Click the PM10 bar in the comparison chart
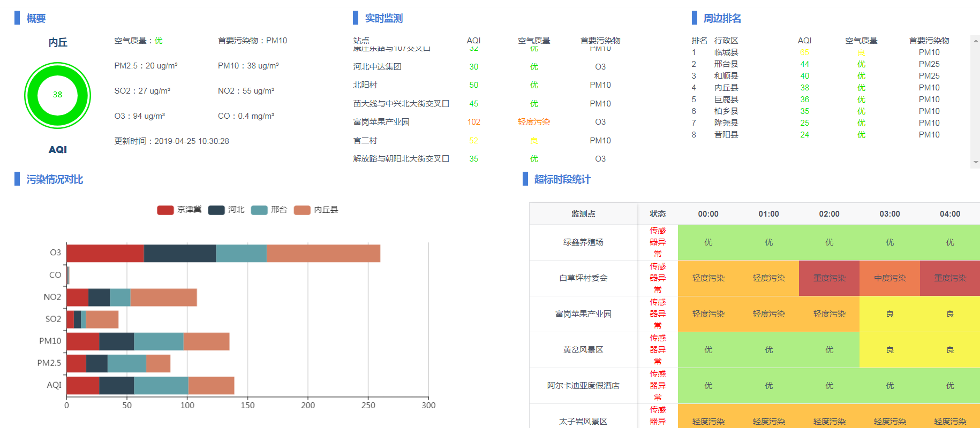 (148, 341)
